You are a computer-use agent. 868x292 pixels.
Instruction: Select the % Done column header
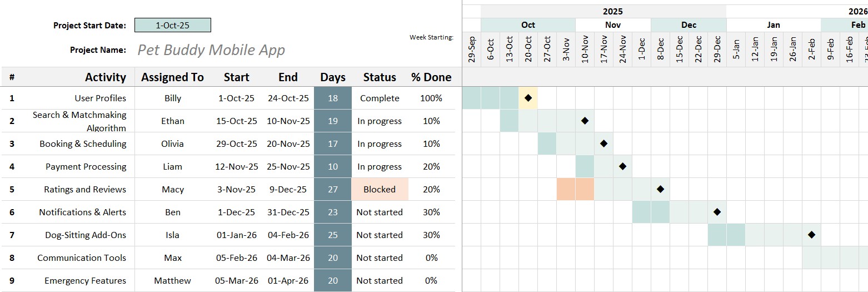[x=431, y=77]
